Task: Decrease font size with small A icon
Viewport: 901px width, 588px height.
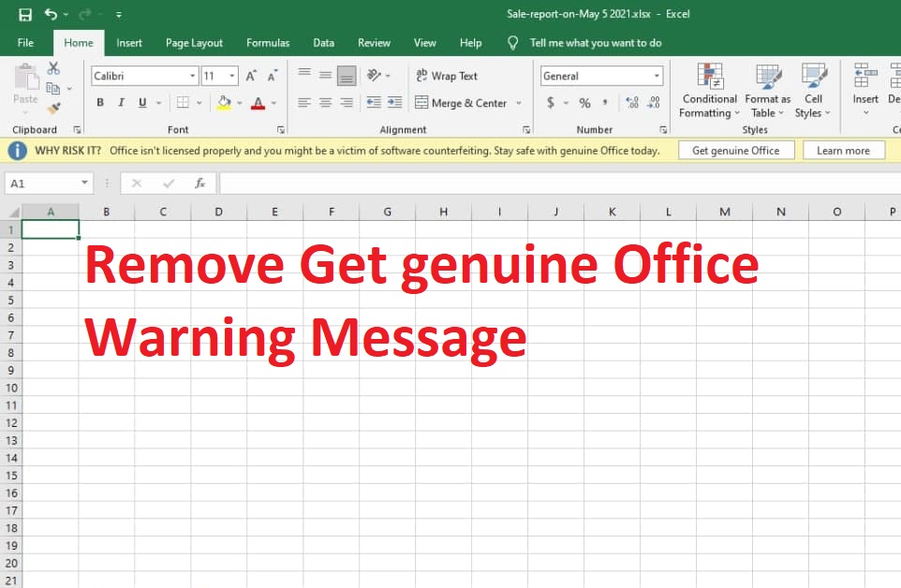Action: click(273, 76)
